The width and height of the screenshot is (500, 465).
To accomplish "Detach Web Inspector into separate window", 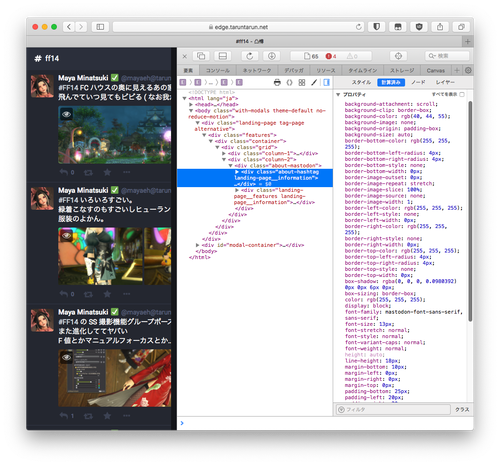I will point(201,56).
